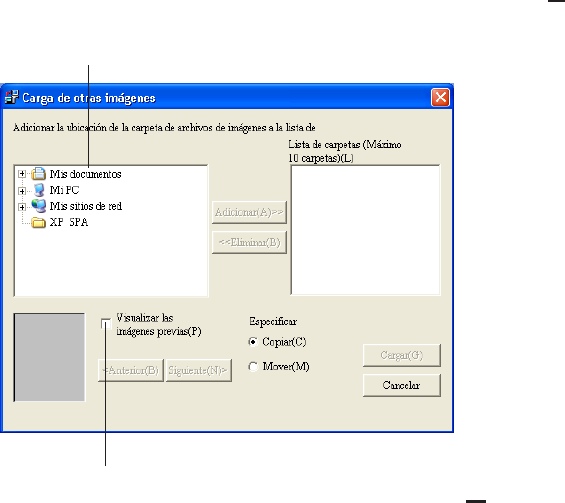Click inside the Lista de carpetas box
This screenshot has width=565, height=503.
pos(365,230)
